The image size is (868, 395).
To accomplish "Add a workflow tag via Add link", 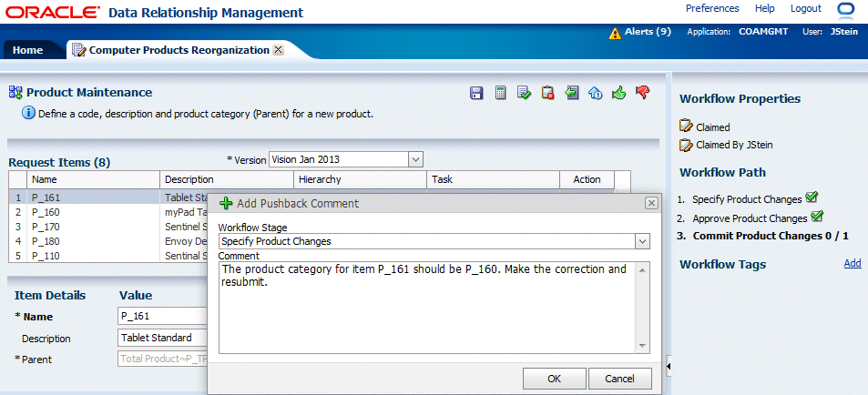I will (x=852, y=263).
